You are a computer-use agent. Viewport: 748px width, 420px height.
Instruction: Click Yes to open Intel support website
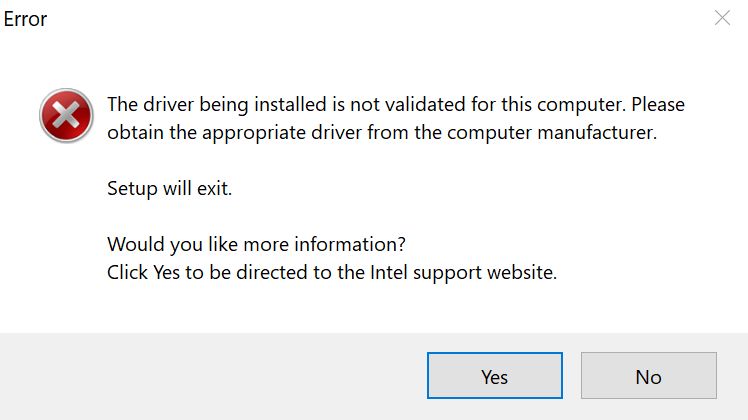tap(495, 376)
